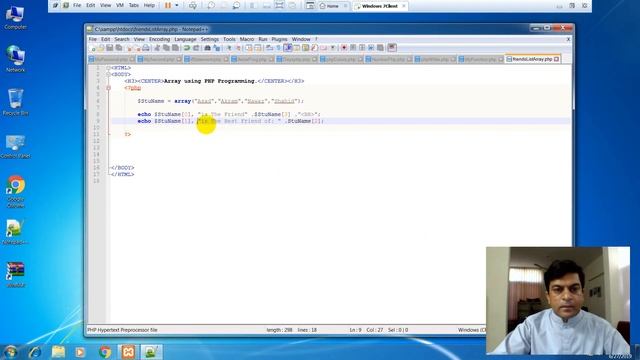
Task: Pause the virtual machine from VMware toolbar
Action: 168,6
